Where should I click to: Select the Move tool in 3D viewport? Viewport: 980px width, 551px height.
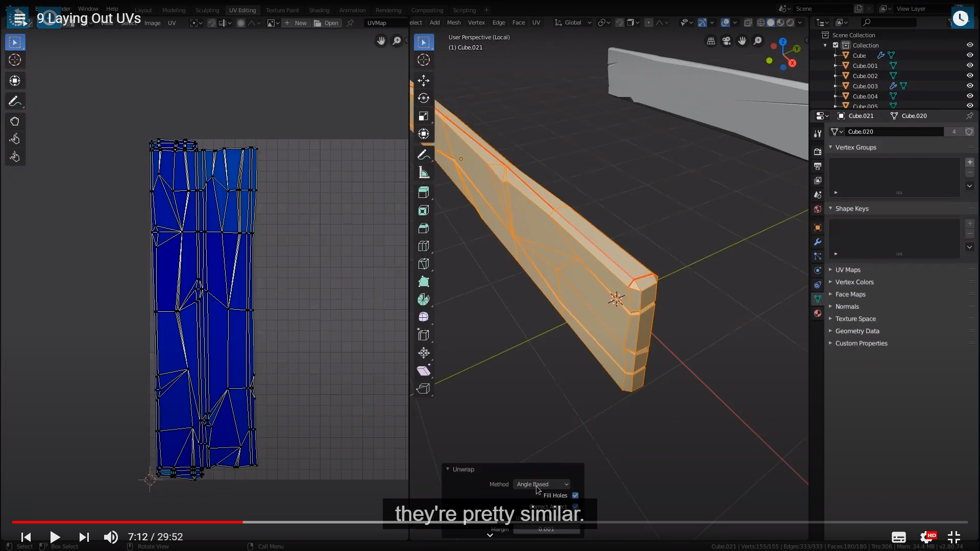pyautogui.click(x=423, y=81)
